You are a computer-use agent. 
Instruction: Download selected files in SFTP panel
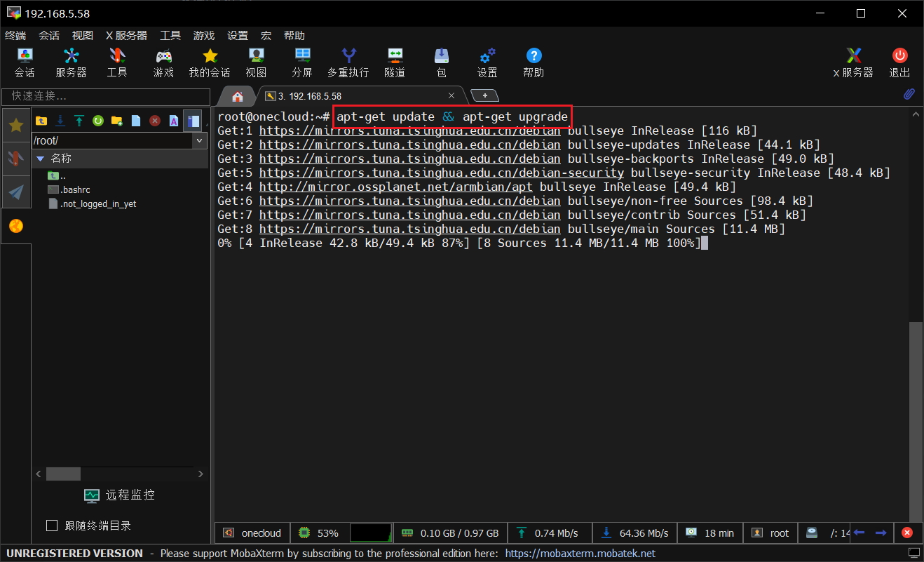click(x=60, y=121)
